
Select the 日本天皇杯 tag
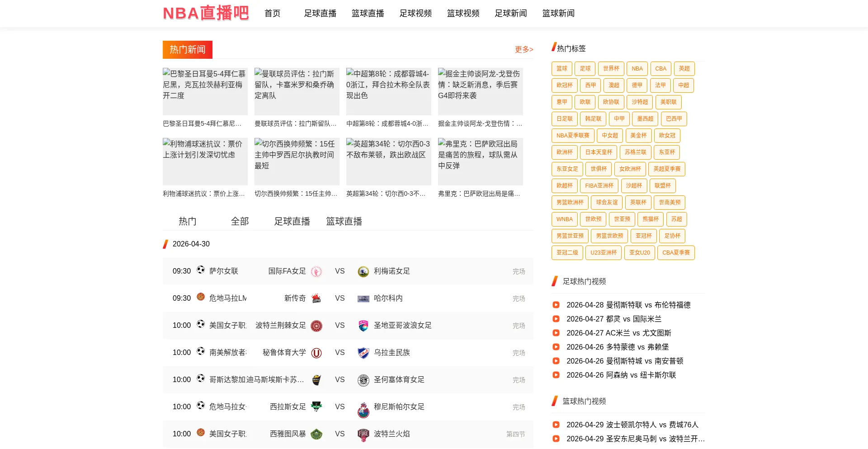click(599, 152)
